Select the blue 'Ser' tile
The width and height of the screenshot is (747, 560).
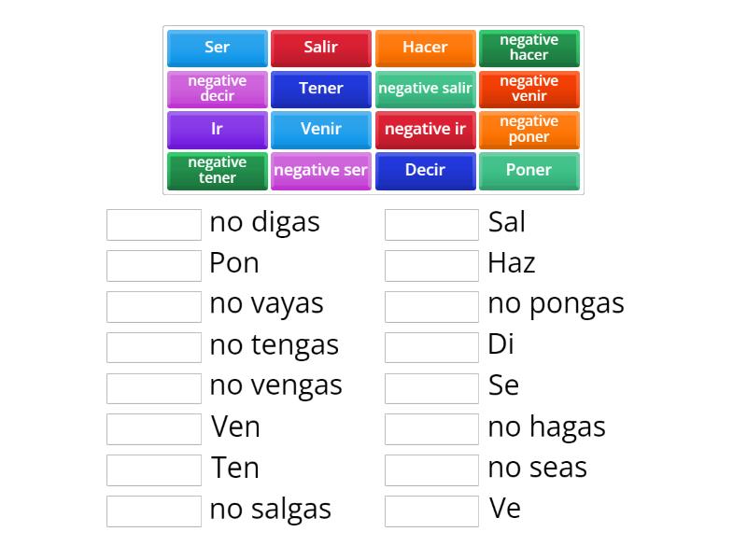(x=217, y=48)
